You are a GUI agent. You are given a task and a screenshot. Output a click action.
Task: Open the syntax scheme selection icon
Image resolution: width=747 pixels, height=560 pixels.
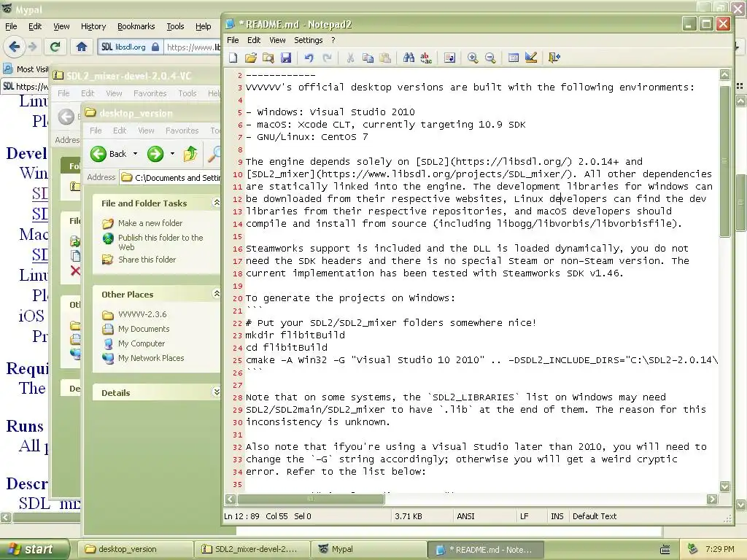click(514, 58)
